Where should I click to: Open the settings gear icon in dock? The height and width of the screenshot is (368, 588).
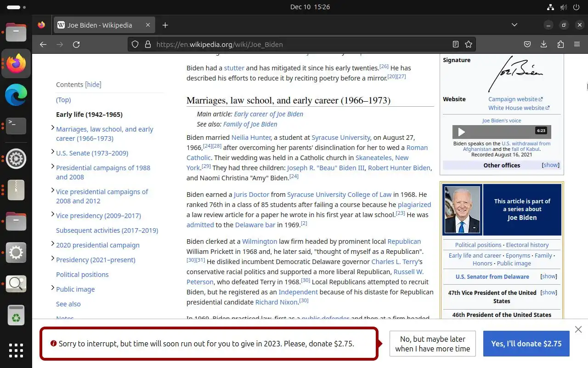[16, 253]
